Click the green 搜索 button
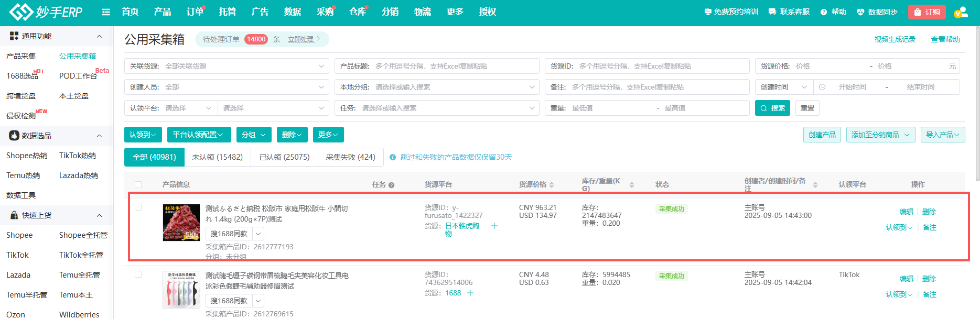 [x=772, y=108]
